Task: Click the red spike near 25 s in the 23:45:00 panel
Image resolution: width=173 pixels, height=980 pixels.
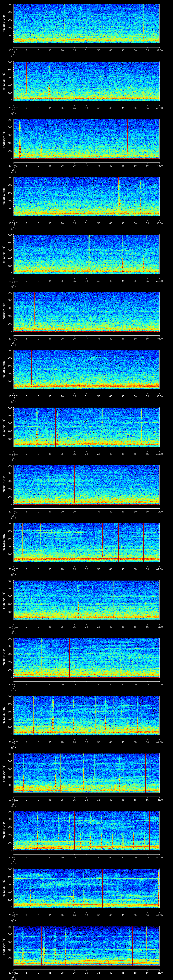Action: pyautogui.click(x=75, y=830)
